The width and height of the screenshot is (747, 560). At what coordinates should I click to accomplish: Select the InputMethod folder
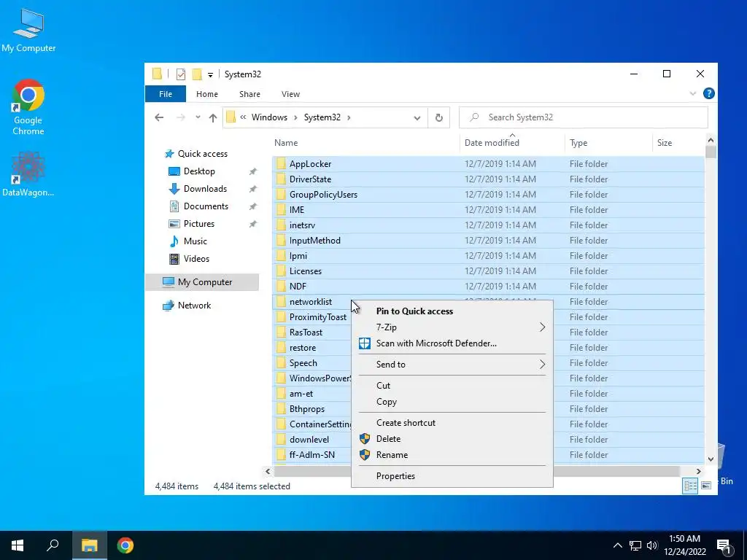[x=488, y=240]
